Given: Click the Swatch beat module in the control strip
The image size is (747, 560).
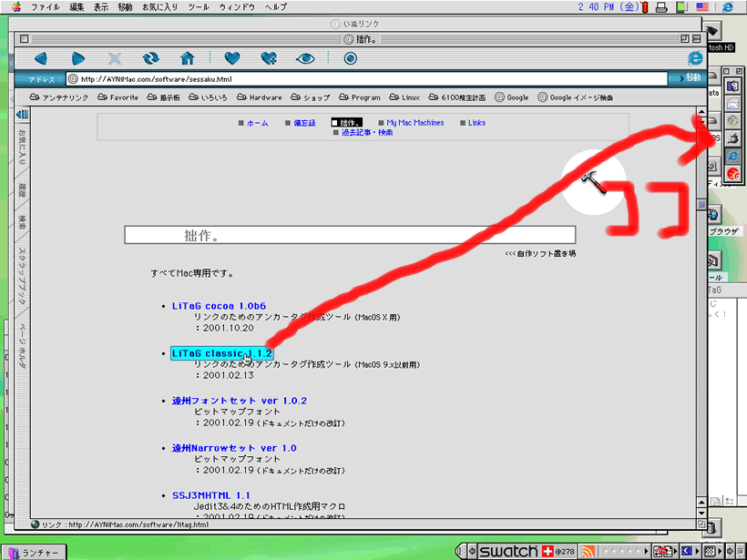Looking at the screenshot, I should (526, 552).
